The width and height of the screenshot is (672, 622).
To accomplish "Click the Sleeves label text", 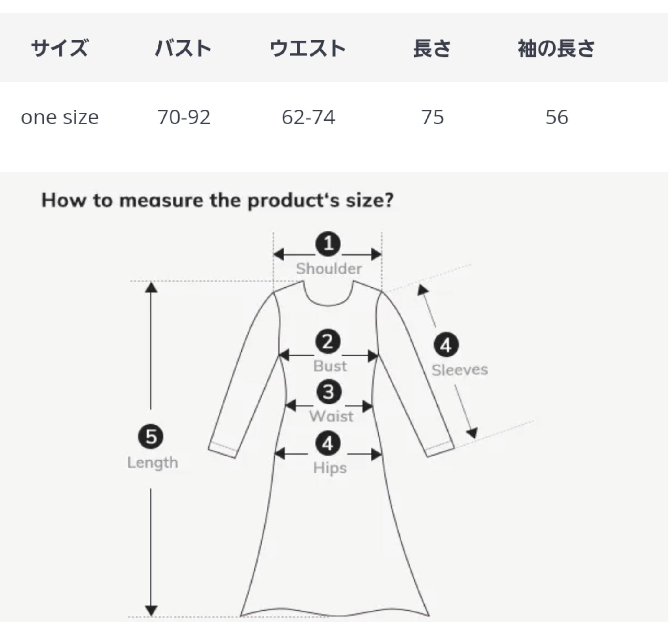I will pos(460,370).
